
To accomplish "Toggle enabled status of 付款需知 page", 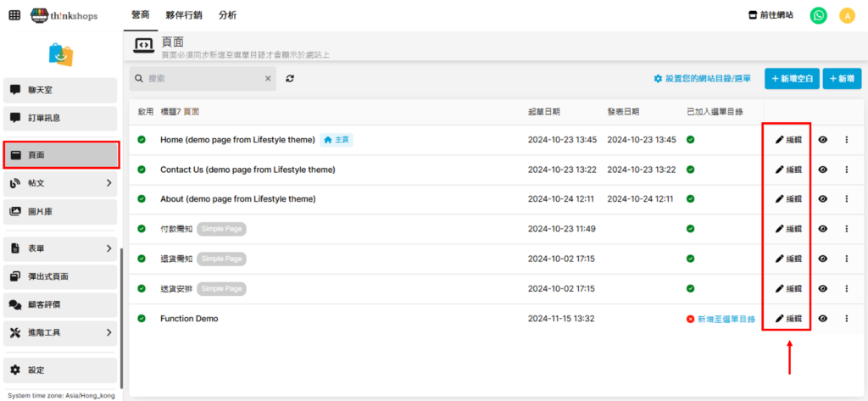I will [x=142, y=229].
